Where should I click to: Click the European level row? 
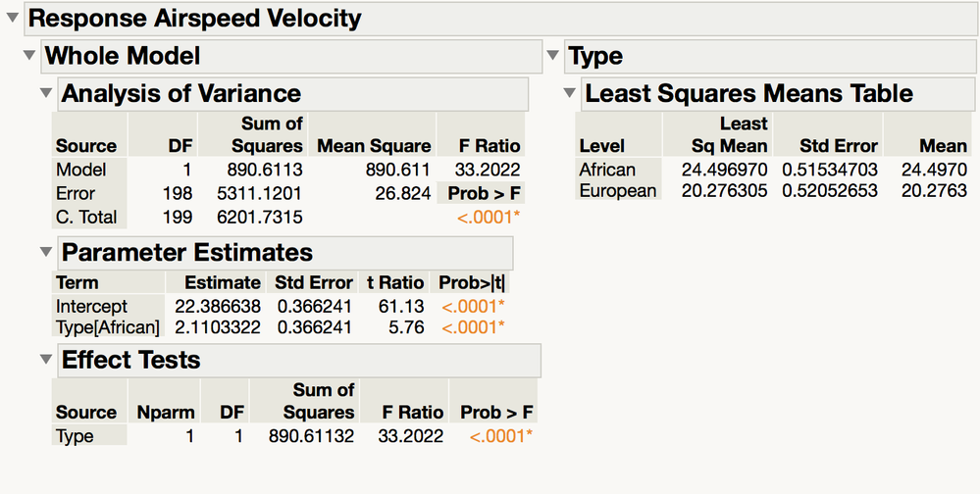pyautogui.click(x=617, y=191)
